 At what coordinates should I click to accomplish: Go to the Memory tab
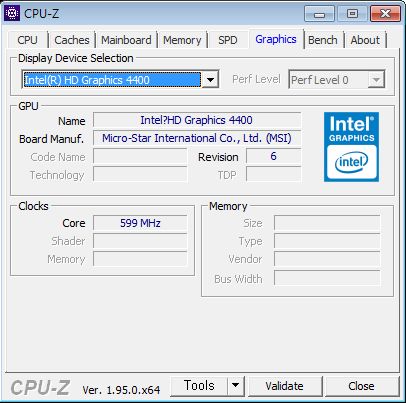(182, 40)
